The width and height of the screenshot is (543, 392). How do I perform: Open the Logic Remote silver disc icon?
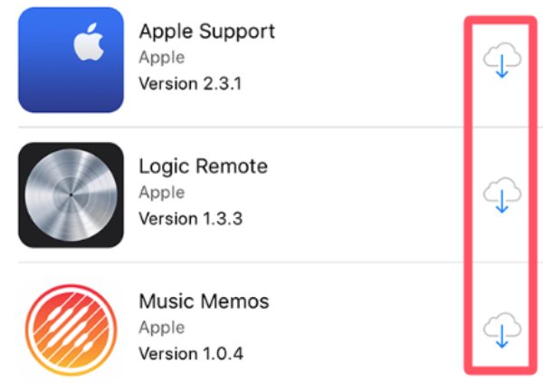(71, 195)
